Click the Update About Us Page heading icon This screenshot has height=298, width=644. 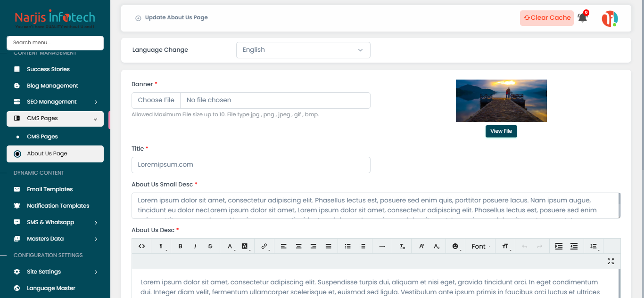tap(138, 18)
